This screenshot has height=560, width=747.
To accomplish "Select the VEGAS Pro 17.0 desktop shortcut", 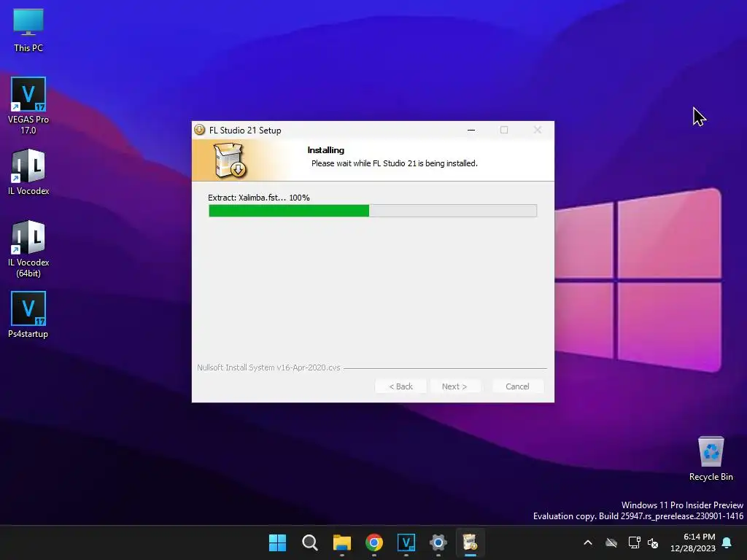I will [28, 105].
